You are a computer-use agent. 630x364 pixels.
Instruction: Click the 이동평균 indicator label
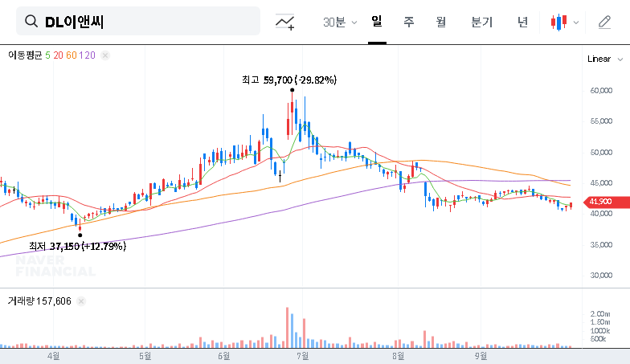[x=25, y=55]
